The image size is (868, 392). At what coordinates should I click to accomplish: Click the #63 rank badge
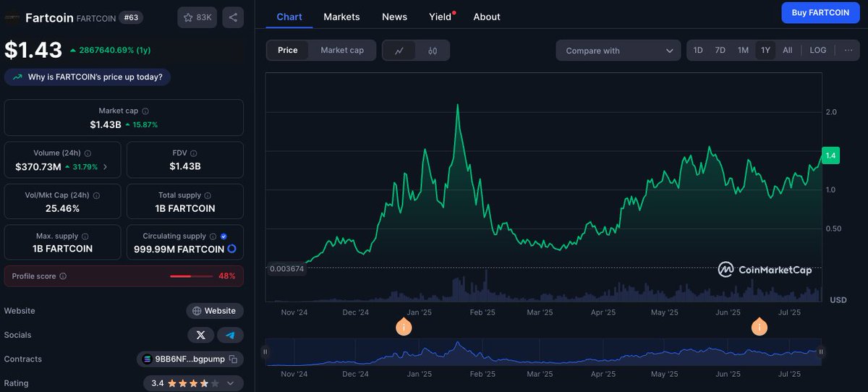[x=130, y=17]
